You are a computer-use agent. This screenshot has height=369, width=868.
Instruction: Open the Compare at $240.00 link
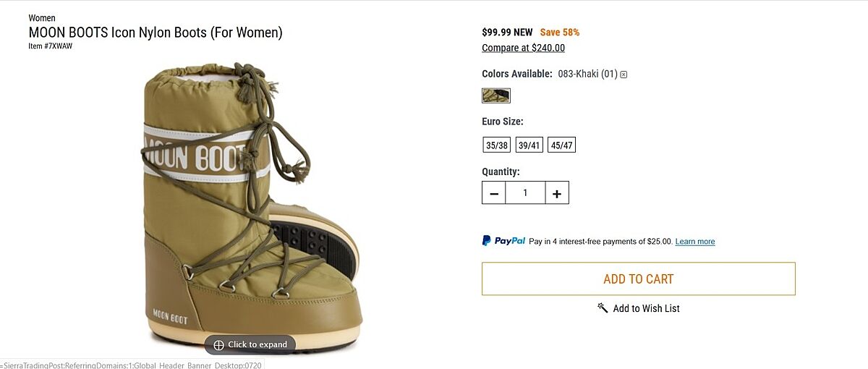click(x=523, y=48)
